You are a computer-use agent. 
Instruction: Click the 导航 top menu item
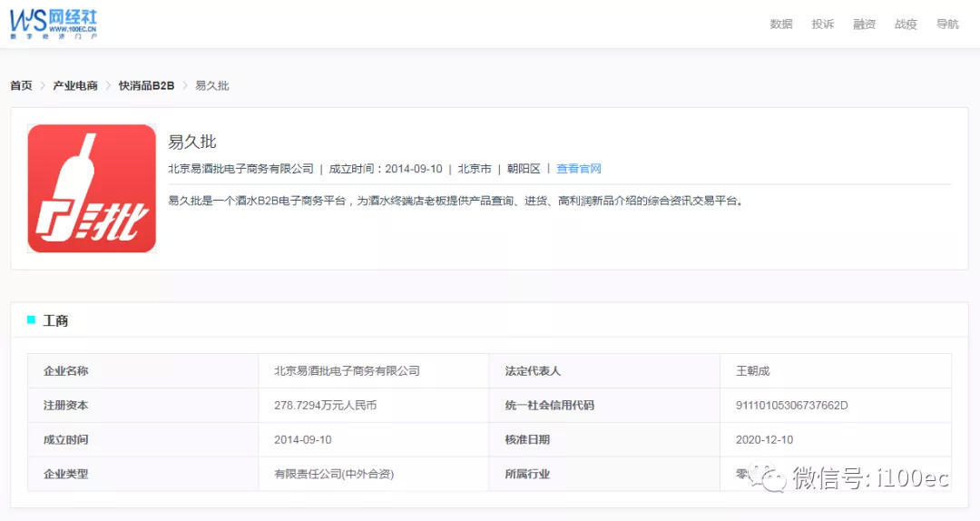pyautogui.click(x=947, y=25)
